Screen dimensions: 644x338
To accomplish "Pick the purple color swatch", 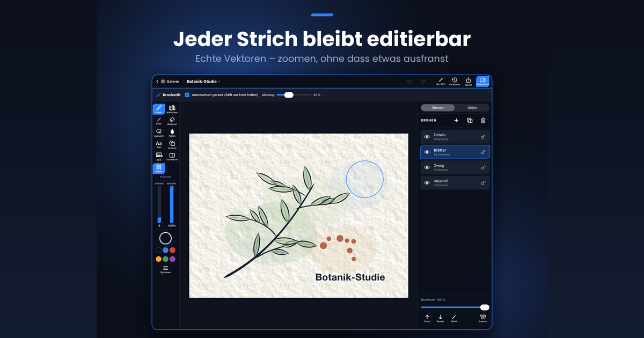I will [172, 259].
